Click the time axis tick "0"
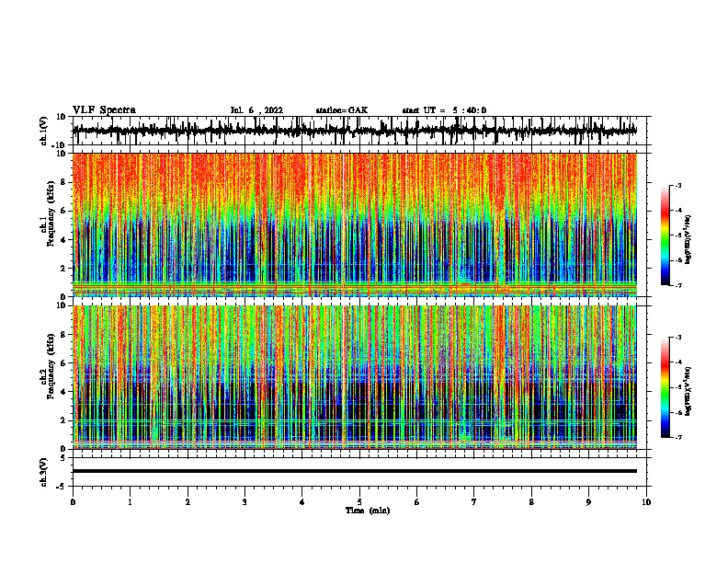The height and width of the screenshot is (563, 728). 73,502
